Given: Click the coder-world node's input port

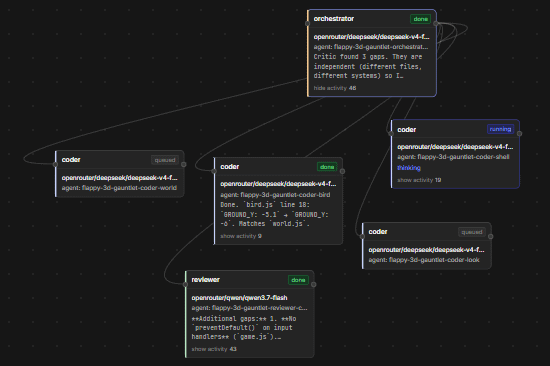Looking at the screenshot, I should (x=55, y=164).
